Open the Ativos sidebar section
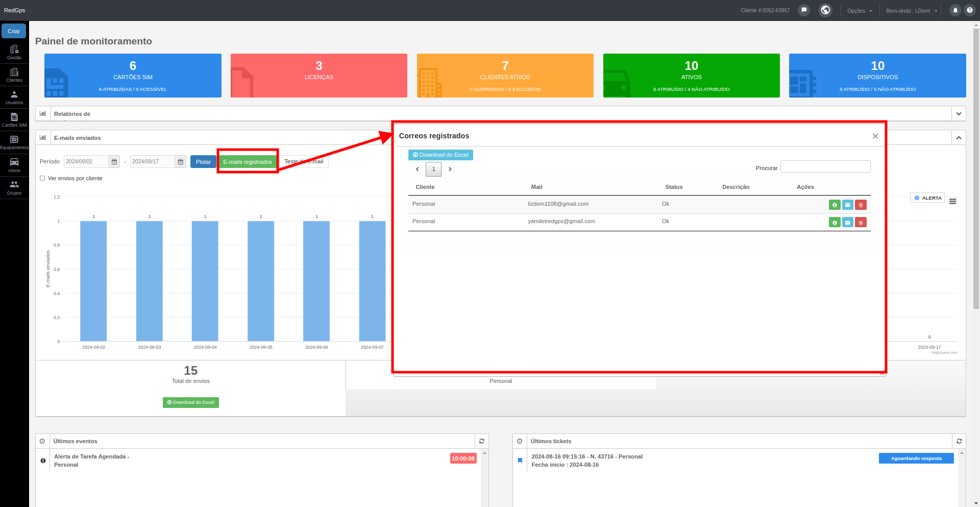The height and width of the screenshot is (507, 980). point(14,165)
